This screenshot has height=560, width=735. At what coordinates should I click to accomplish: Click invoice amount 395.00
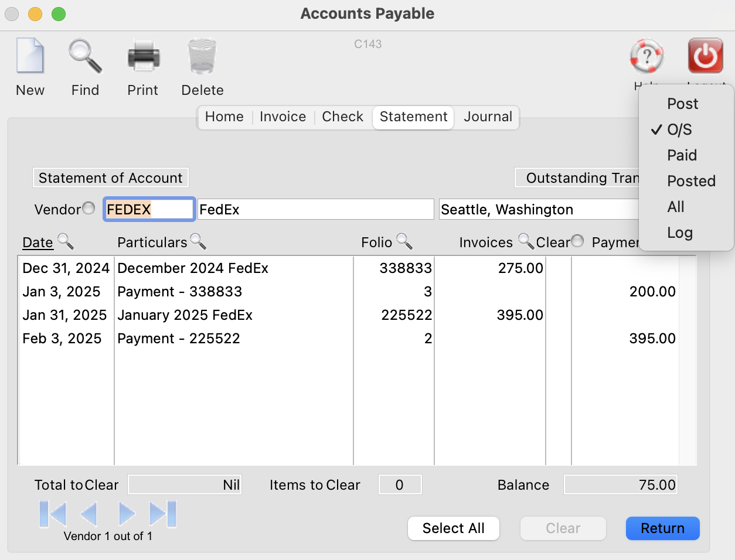[520, 315]
